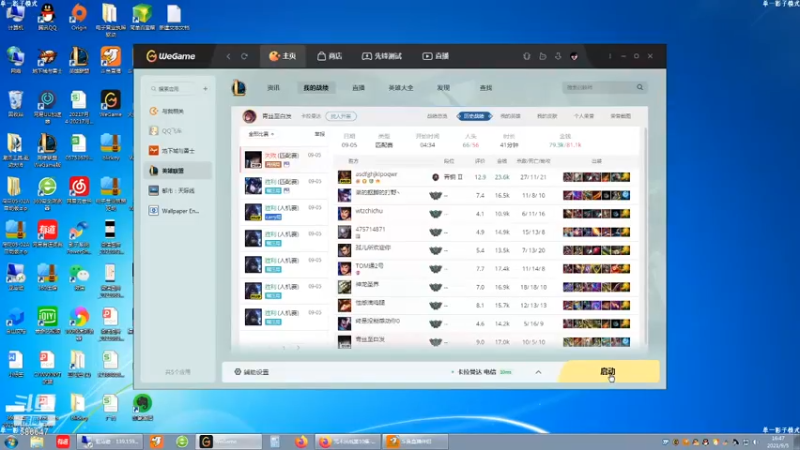Click the League of Legends logo icon

(x=239, y=88)
